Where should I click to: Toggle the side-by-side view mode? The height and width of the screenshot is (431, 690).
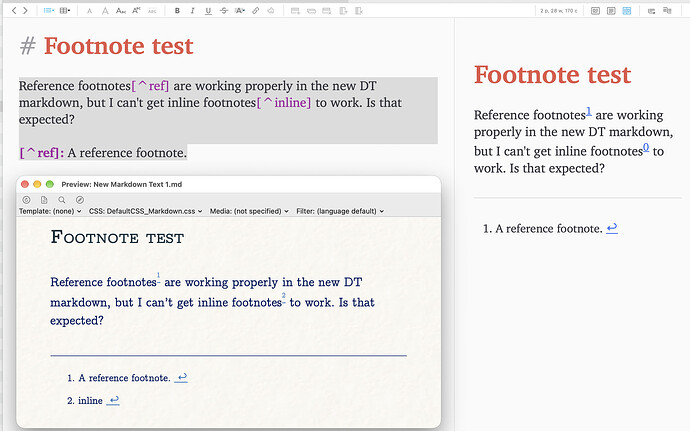[x=627, y=11]
